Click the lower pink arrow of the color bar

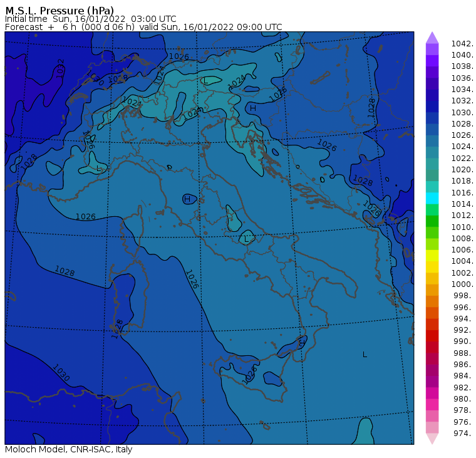coord(432,439)
